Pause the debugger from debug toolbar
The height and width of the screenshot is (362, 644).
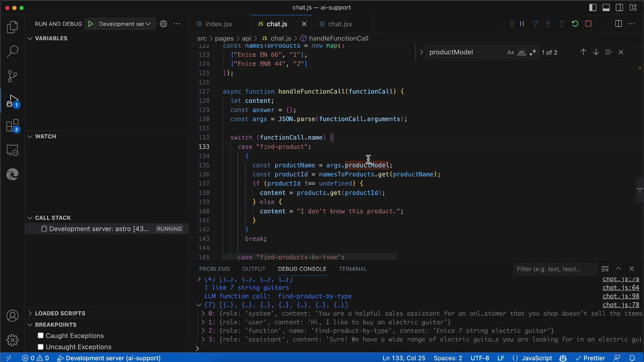point(522,24)
